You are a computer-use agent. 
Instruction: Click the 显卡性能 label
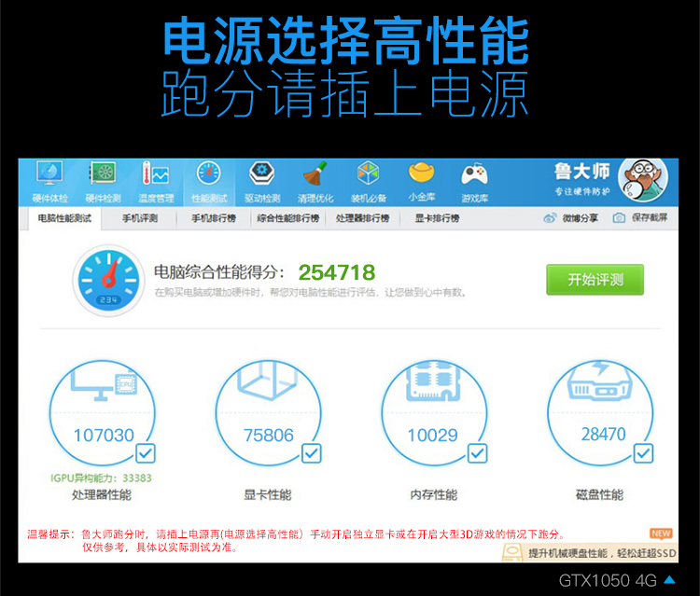pos(268,494)
